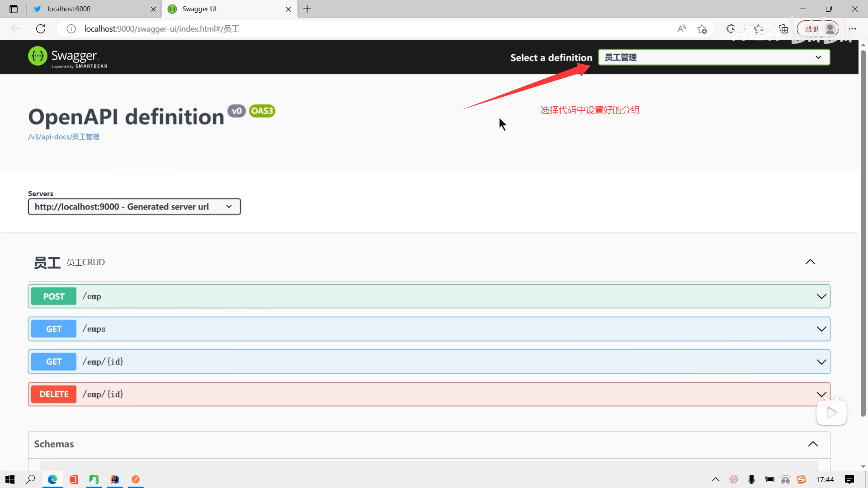Click the floating video play button
Screen dimensions: 868x488
(831, 413)
